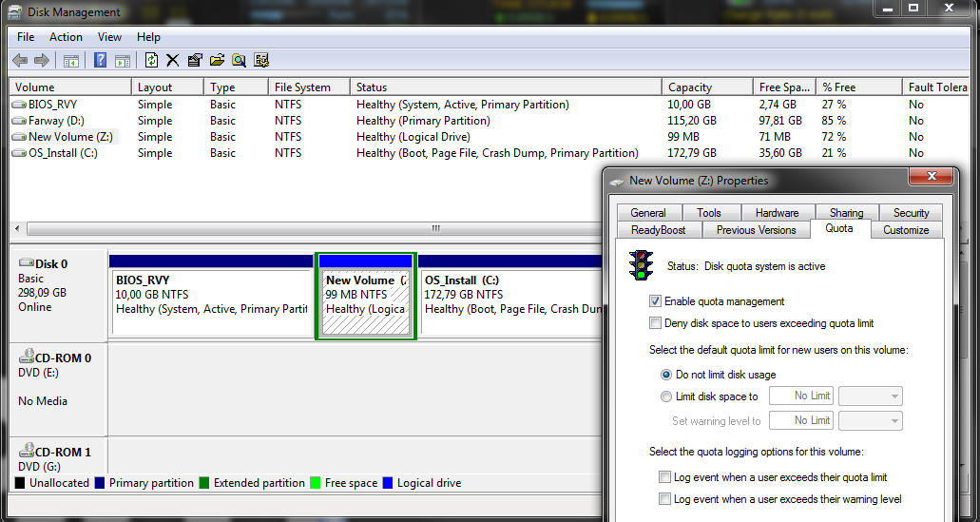Screen dimensions: 980x522
Task: Click the Set warning level No Limit field
Action: coord(802,420)
